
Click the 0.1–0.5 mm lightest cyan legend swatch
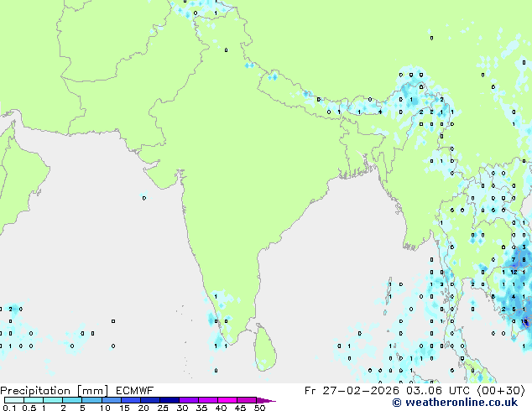14,400
